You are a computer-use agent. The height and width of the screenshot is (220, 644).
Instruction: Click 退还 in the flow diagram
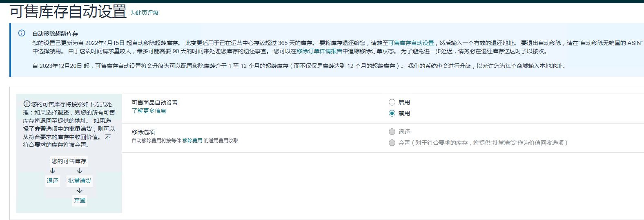53,181
